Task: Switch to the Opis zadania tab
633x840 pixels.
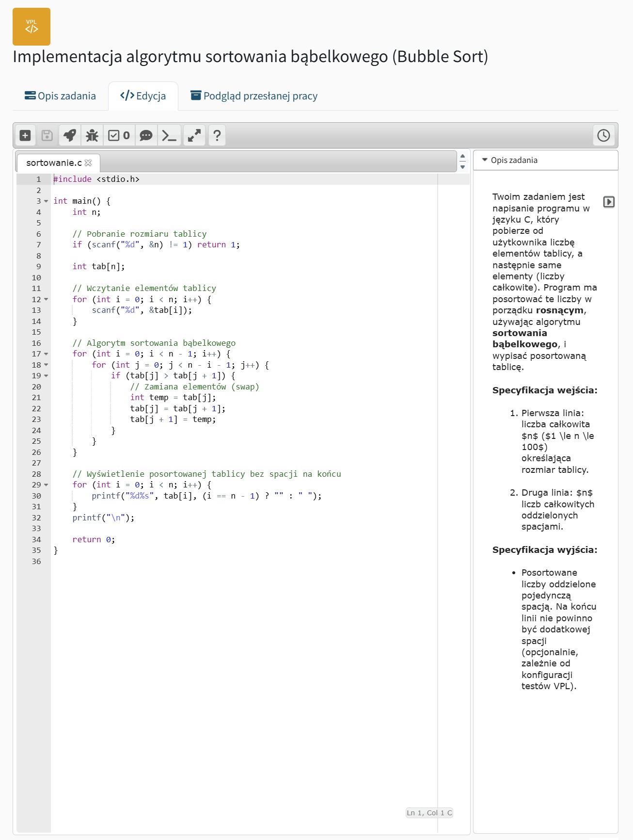Action: [60, 96]
